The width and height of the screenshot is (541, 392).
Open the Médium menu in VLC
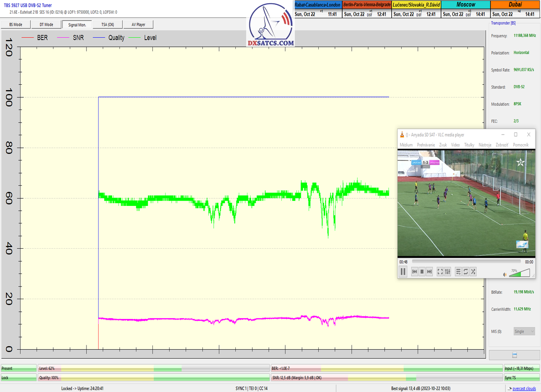point(406,145)
